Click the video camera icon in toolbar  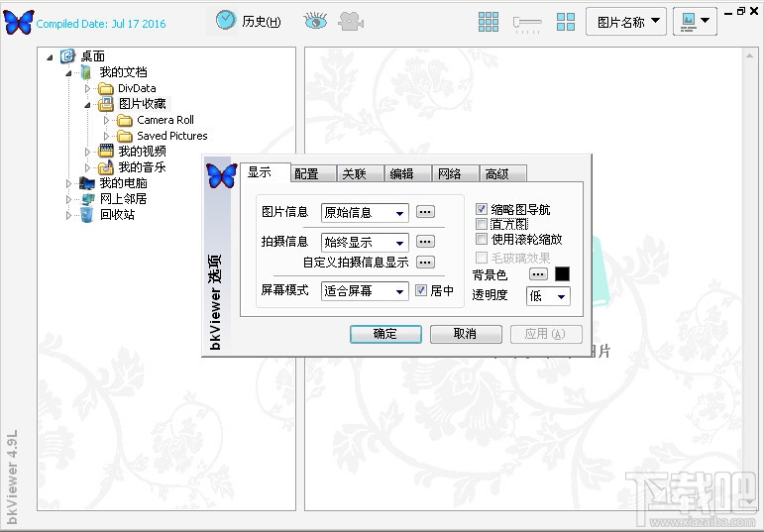pos(352,22)
